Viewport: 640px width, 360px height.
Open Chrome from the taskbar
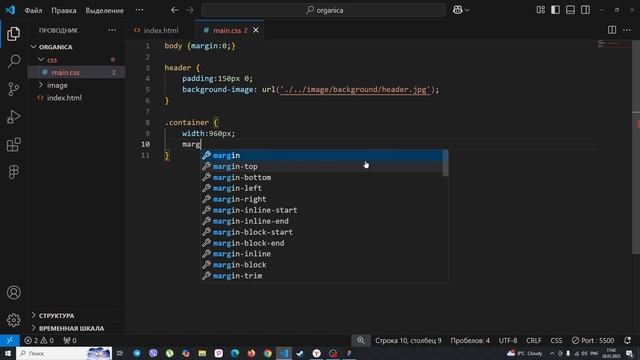click(267, 353)
